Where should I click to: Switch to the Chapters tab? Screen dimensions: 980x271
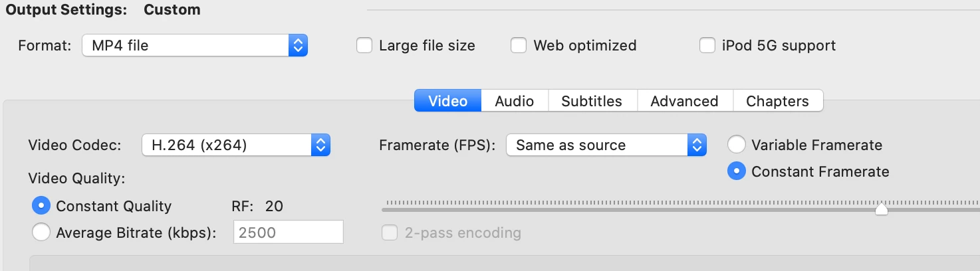[777, 101]
